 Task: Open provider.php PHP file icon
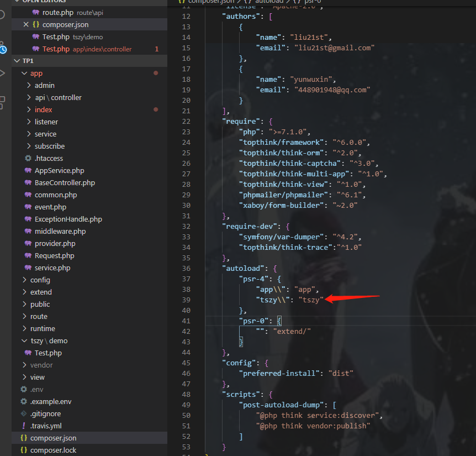(x=28, y=243)
